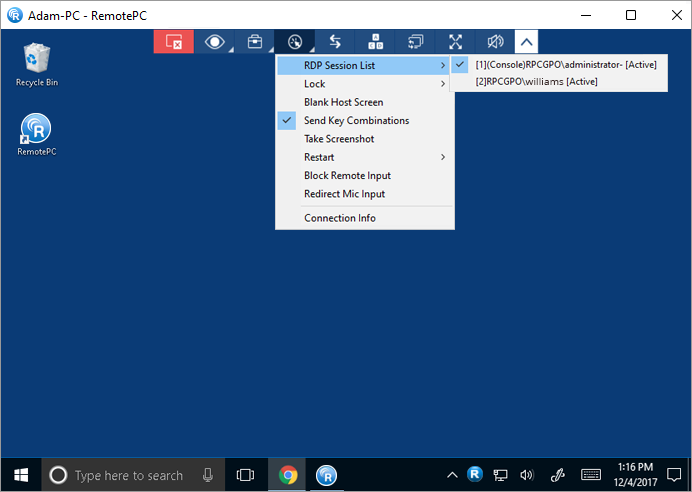Mute remote sound with speaker icon
692x492 pixels.
point(496,42)
